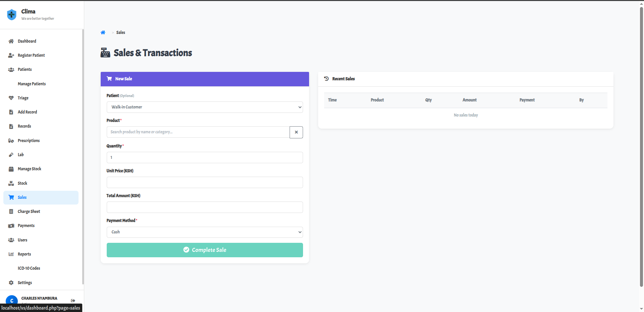Viewport: 644px width, 312px height.
Task: Click the Reports chart icon
Action: [x=11, y=254]
